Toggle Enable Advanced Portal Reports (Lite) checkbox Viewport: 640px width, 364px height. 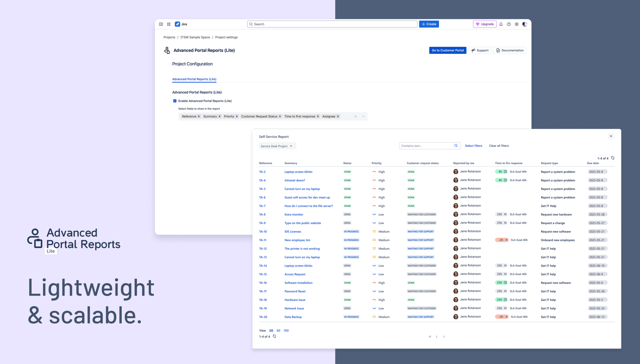(175, 101)
